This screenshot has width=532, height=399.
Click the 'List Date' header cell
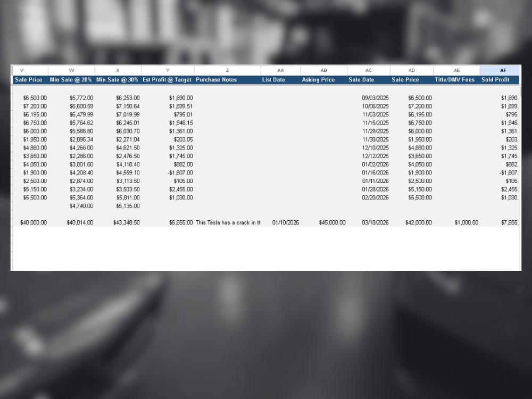click(x=280, y=80)
